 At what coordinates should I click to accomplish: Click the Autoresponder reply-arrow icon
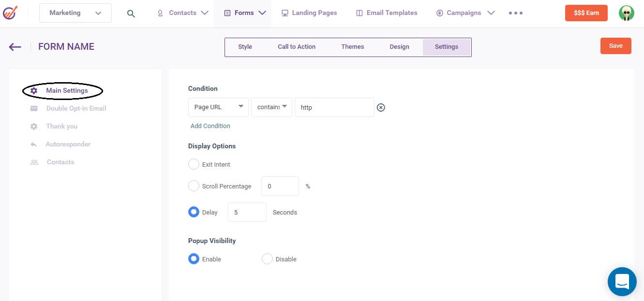pos(34,144)
